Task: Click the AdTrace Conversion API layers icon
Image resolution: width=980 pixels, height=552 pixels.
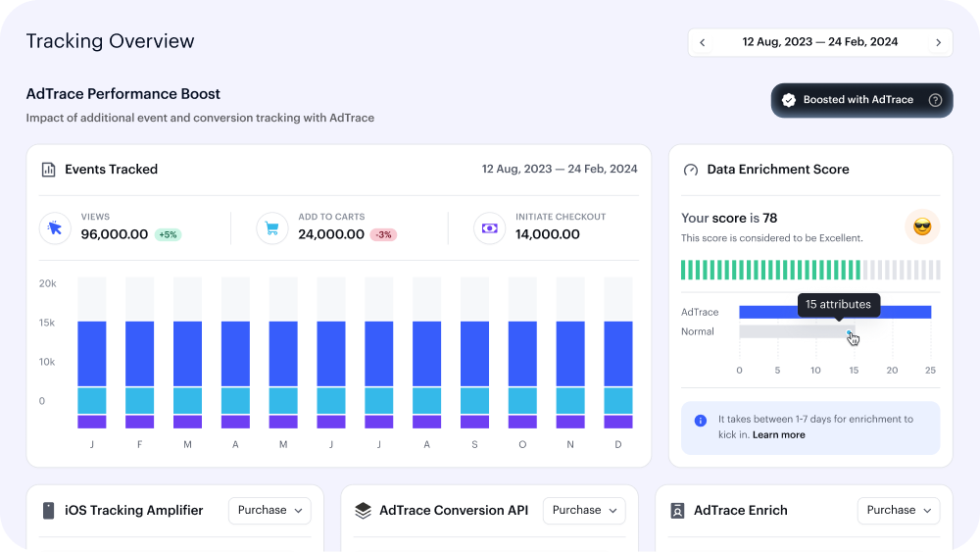Action: pos(364,511)
